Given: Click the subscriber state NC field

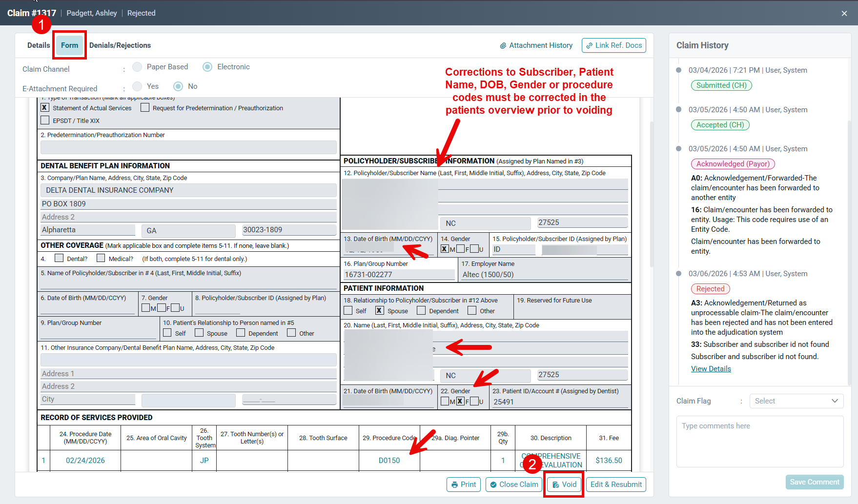Looking at the screenshot, I should pyautogui.click(x=485, y=223).
